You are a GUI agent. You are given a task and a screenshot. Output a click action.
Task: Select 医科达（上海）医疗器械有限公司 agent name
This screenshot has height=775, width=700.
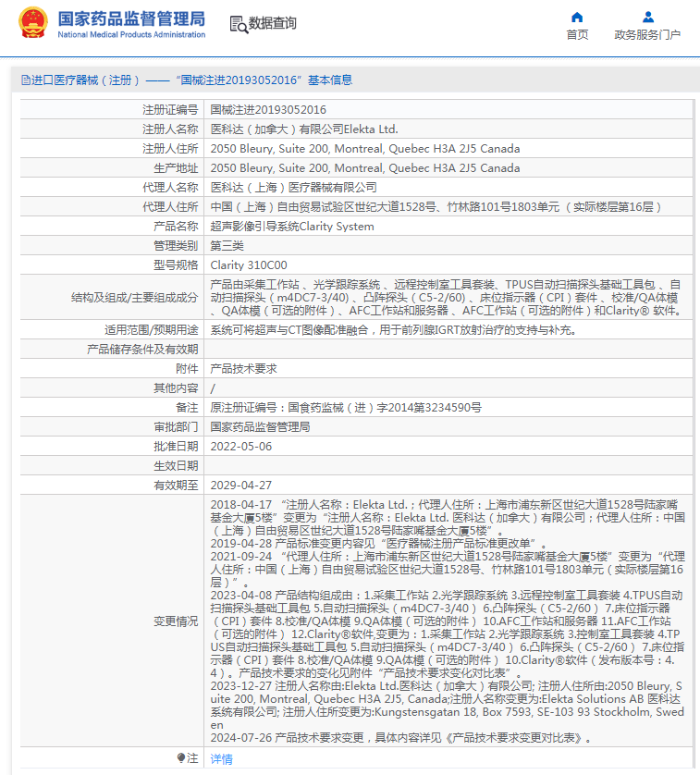[294, 188]
